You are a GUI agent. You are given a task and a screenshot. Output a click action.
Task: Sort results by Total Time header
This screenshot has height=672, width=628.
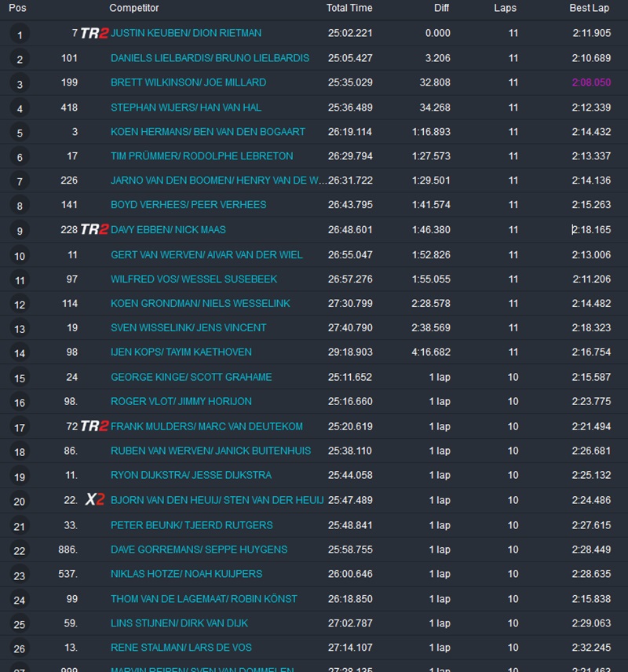(x=349, y=8)
